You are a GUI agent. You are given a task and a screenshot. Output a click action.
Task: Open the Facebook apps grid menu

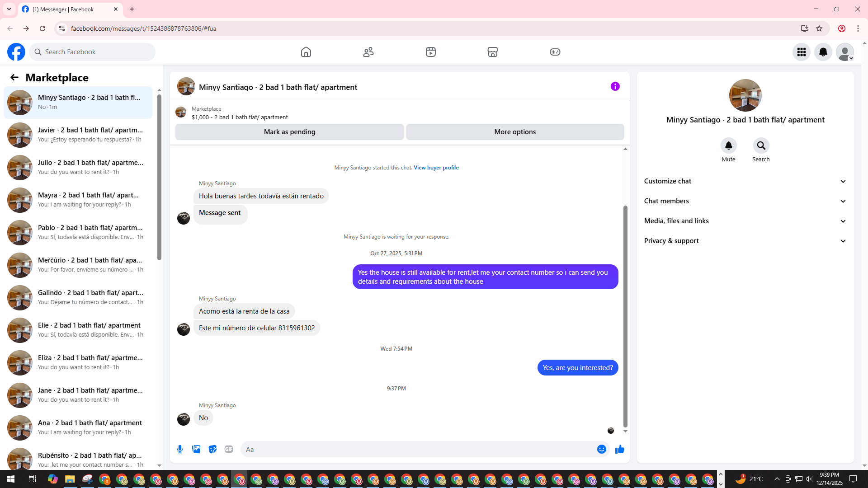point(801,52)
